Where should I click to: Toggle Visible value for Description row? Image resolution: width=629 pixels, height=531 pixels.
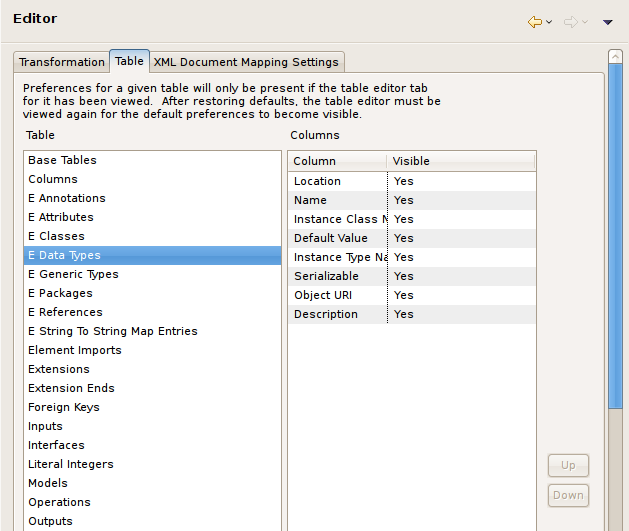[404, 314]
